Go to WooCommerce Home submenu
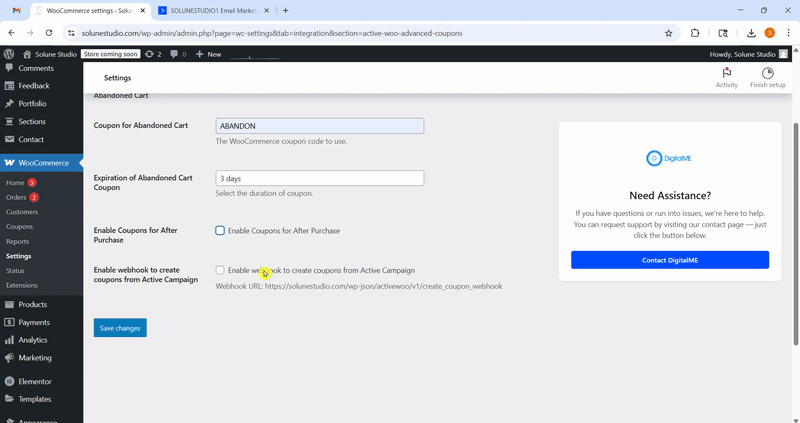The width and height of the screenshot is (800, 423). [x=15, y=183]
